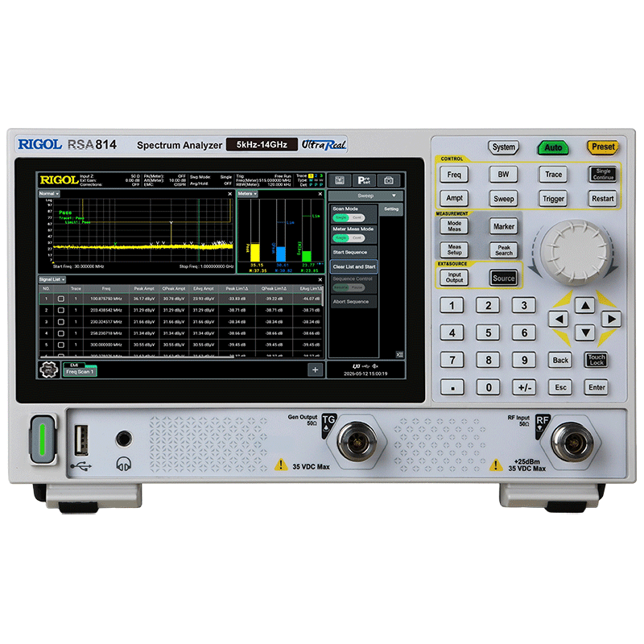Push the right arrow key
Image resolution: width=644 pixels, height=644 pixels.
click(x=611, y=319)
